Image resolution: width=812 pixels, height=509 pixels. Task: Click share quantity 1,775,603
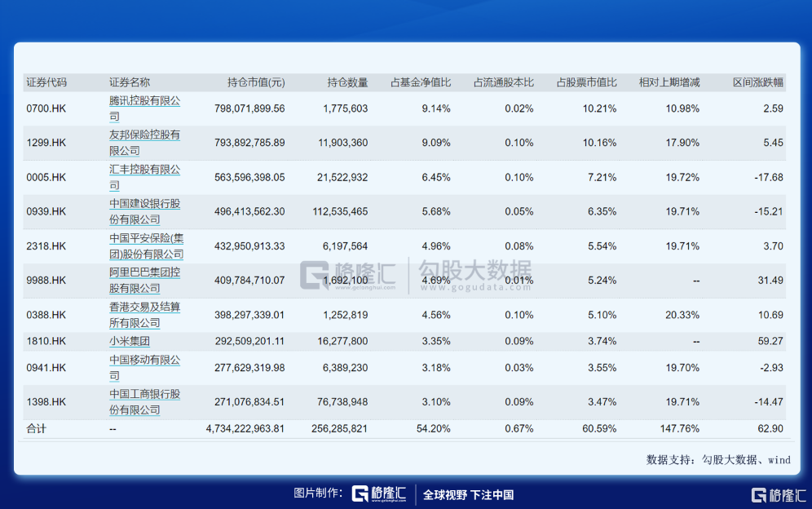click(346, 108)
